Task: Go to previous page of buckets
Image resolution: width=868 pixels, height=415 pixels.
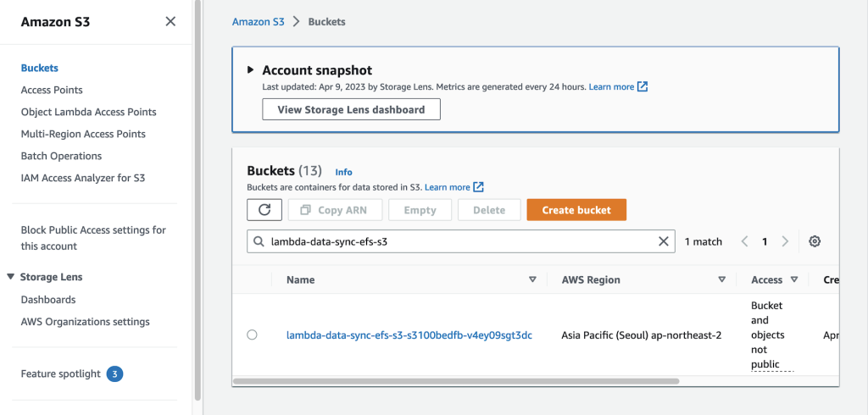Action: [x=744, y=241]
